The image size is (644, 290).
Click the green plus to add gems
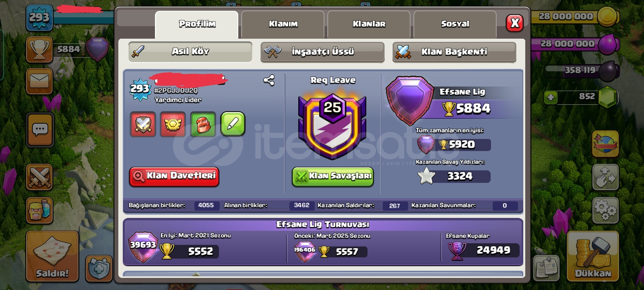tap(551, 97)
